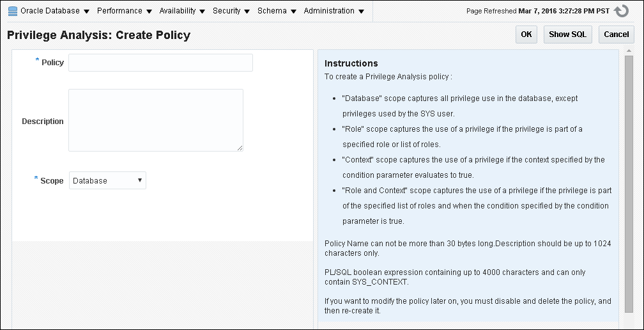Viewport: 644px width, 330px height.
Task: Grab the Description box resize handle
Action: coord(240,148)
